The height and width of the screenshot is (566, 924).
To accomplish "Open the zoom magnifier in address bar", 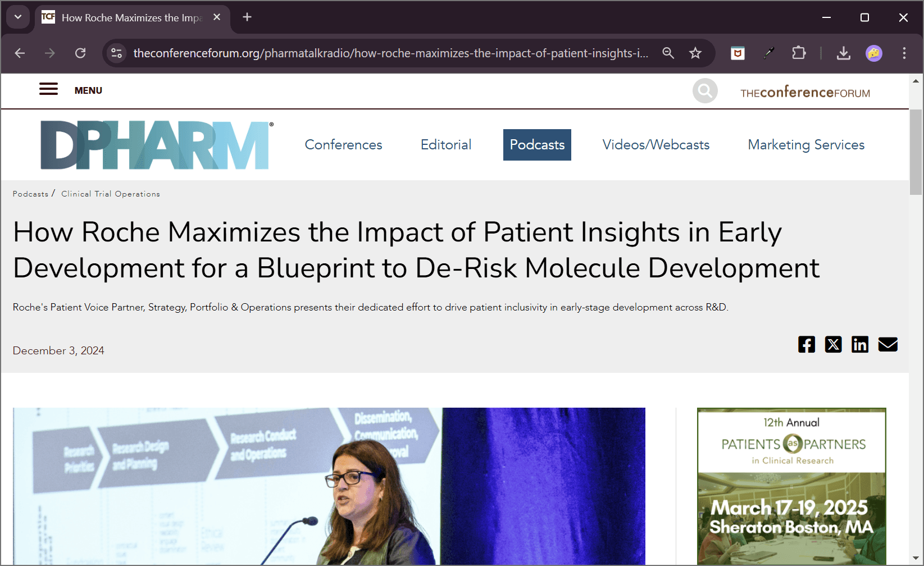I will tap(668, 53).
